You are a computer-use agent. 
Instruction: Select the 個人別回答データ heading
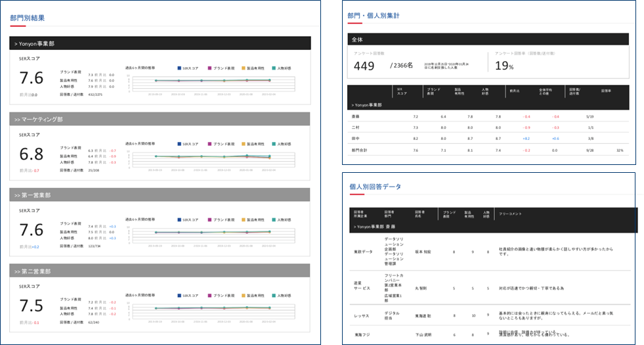tap(376, 187)
